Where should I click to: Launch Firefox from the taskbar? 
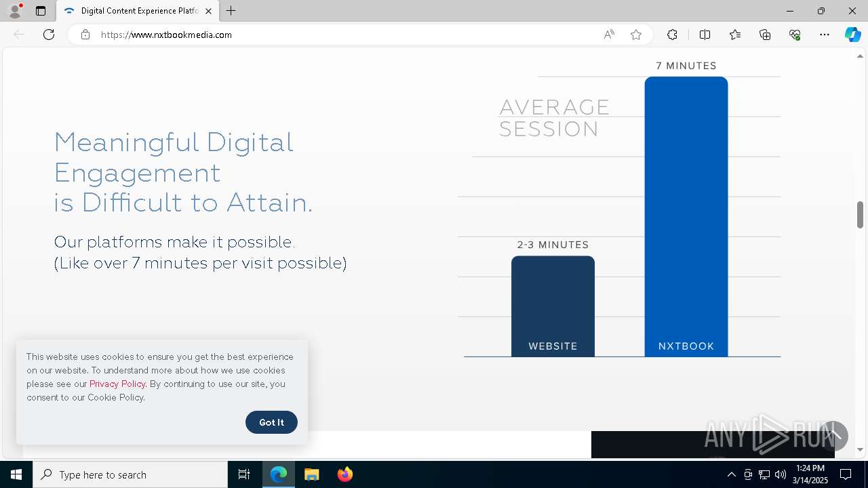pos(345,474)
